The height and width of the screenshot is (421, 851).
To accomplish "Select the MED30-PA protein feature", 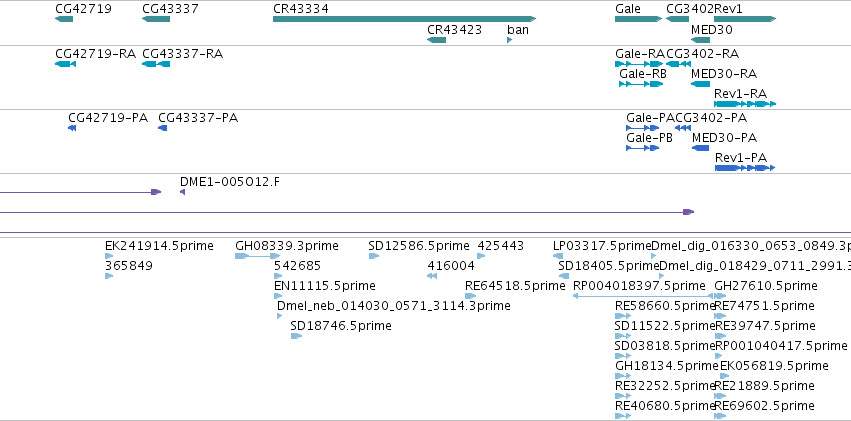I will (701, 148).
